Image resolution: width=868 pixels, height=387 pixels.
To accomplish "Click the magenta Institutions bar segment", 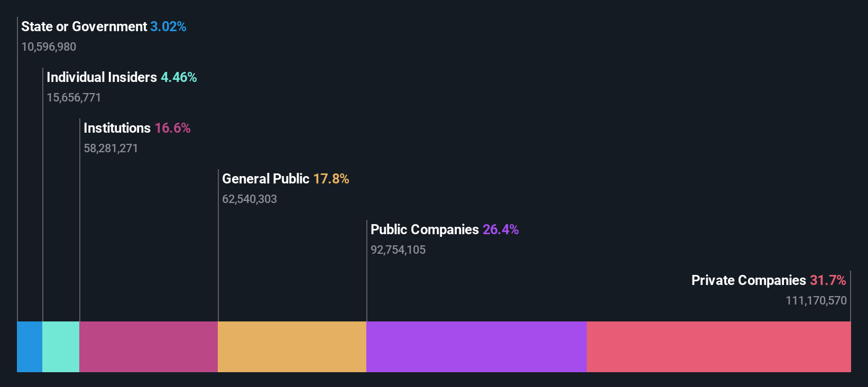I will 149,347.
